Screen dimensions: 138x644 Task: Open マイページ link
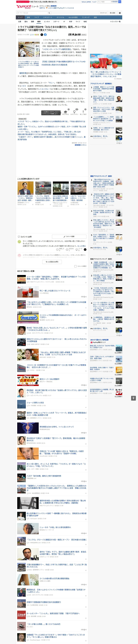(103, 13)
